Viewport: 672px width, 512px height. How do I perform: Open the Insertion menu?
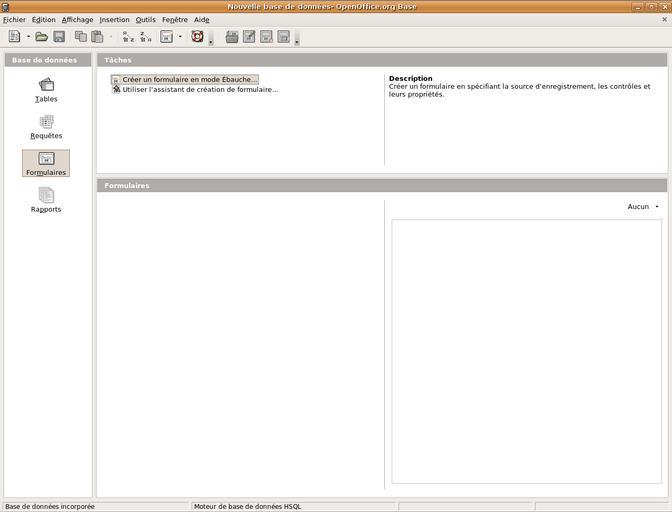tap(114, 19)
